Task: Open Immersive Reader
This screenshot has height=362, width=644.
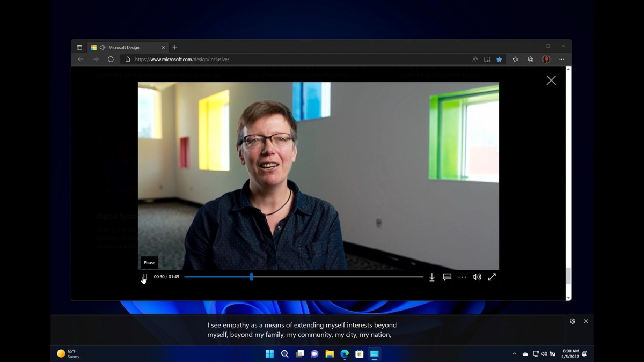Action: point(487,60)
